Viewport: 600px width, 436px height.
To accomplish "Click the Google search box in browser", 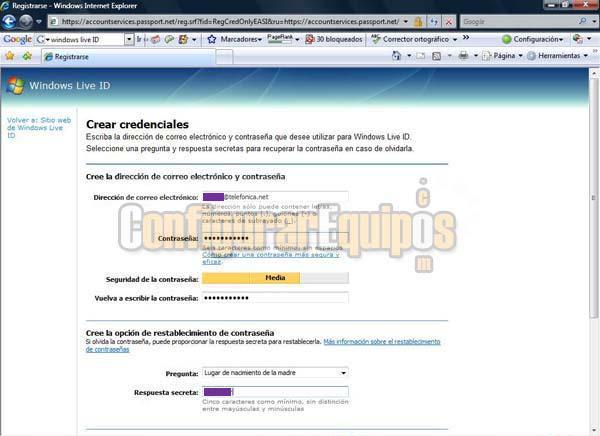I will [518, 22].
